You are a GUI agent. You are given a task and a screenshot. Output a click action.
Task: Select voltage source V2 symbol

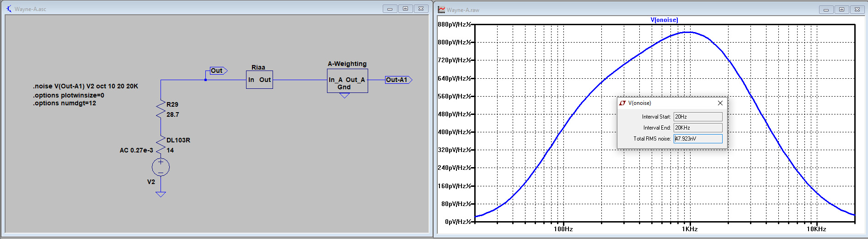(161, 167)
